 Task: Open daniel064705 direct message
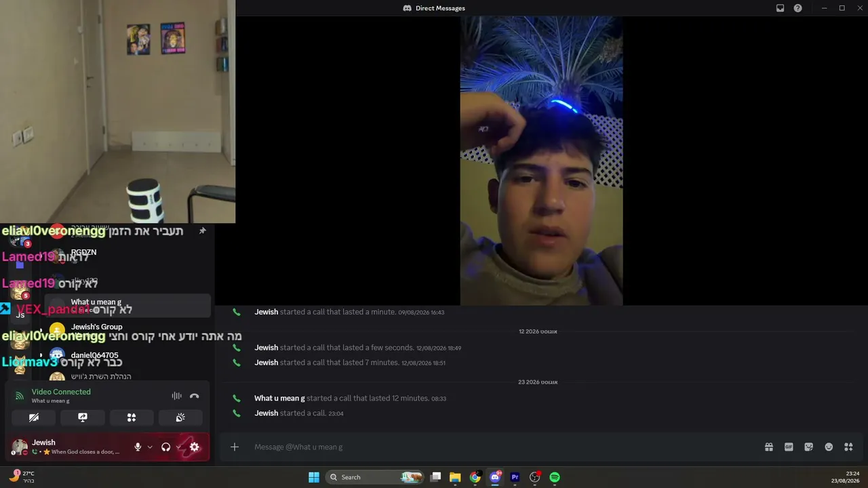coord(127,355)
